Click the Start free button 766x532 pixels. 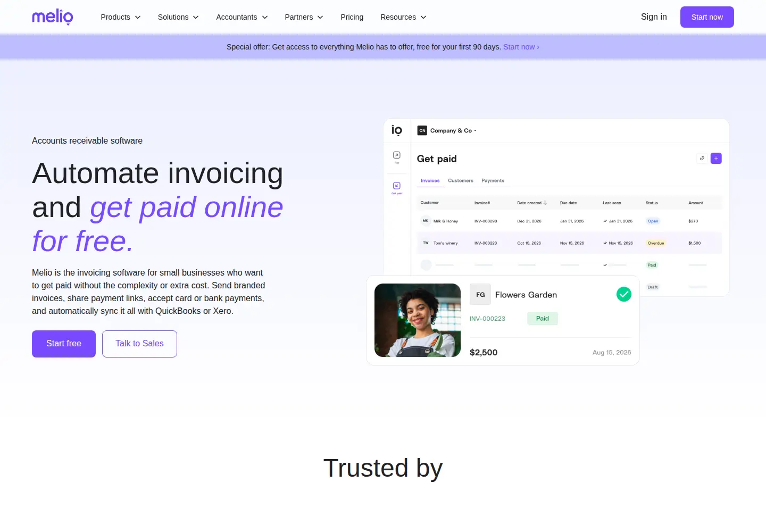pos(64,344)
